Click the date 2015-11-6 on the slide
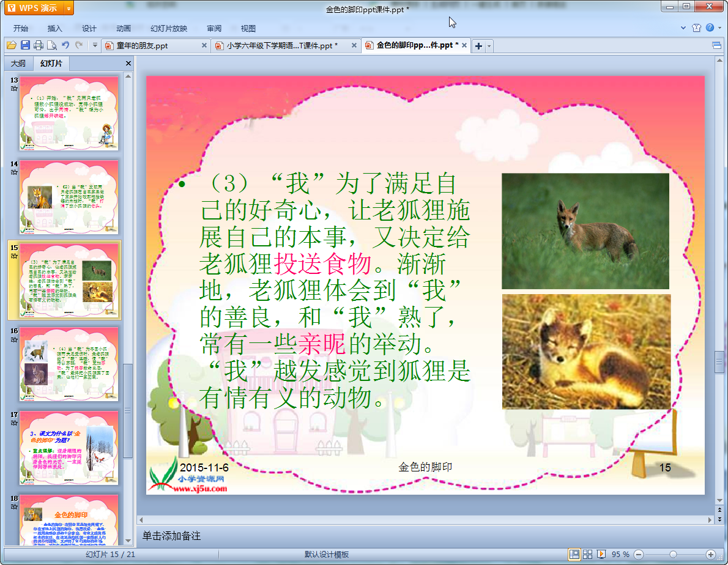The width and height of the screenshot is (728, 565). pos(204,468)
